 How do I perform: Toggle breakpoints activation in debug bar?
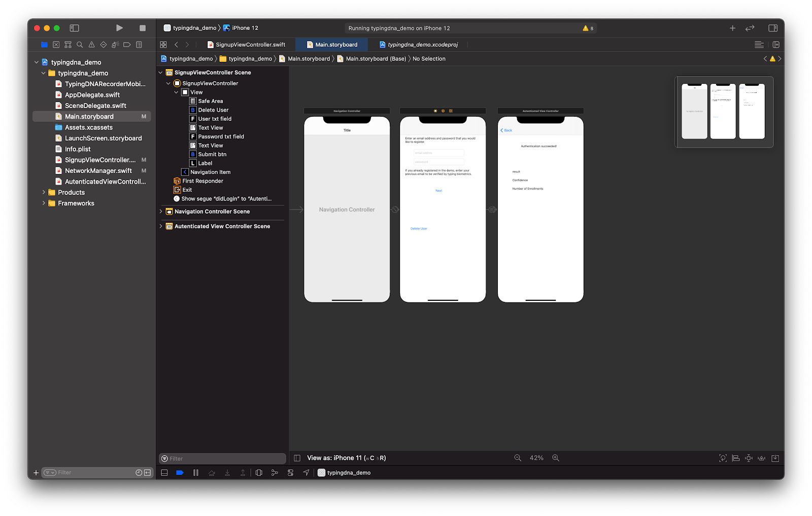point(180,472)
